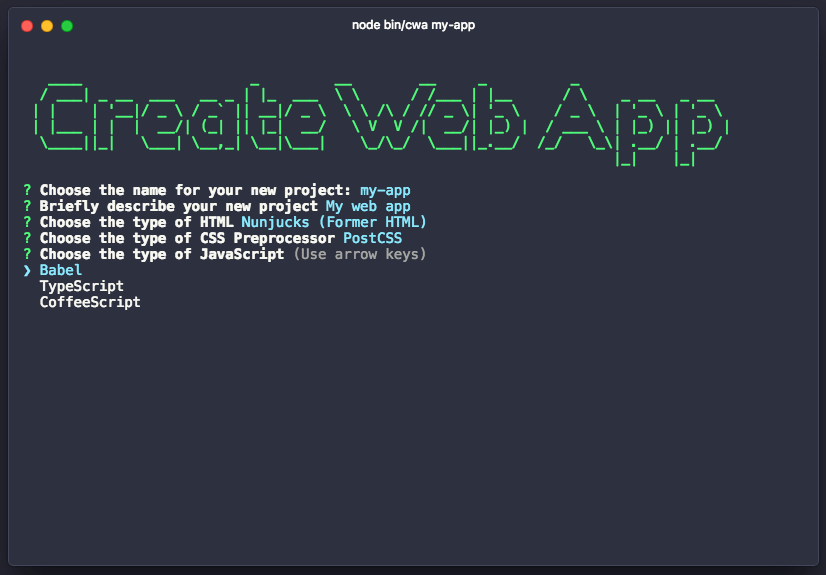
Task: Click the selection arrow beside Babel
Action: (27, 271)
